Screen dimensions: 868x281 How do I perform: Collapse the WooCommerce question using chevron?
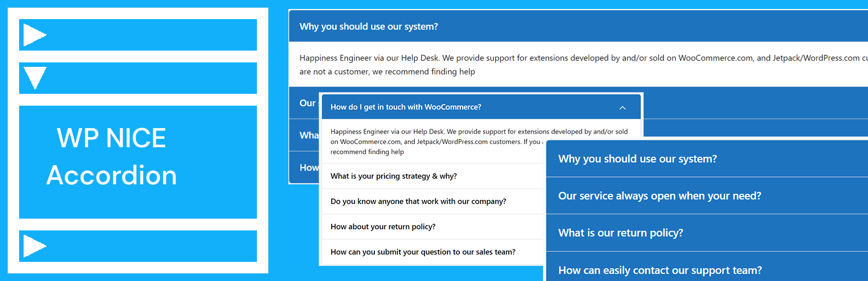pos(622,107)
